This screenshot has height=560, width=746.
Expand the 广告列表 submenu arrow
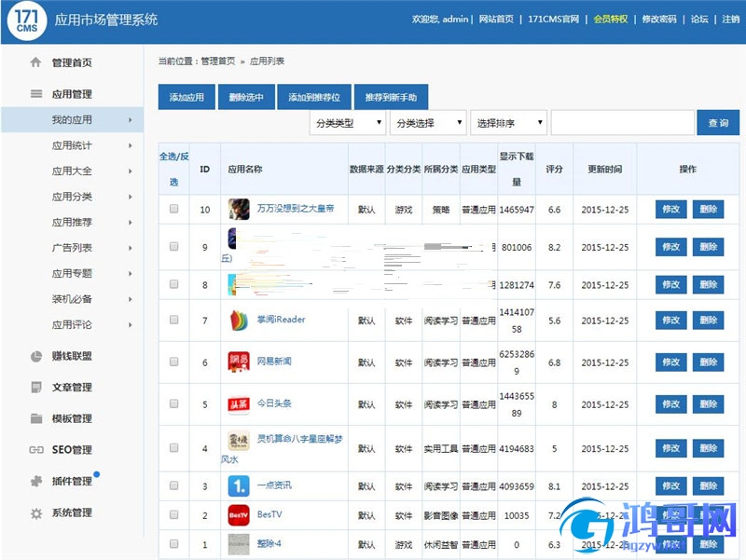point(130,248)
